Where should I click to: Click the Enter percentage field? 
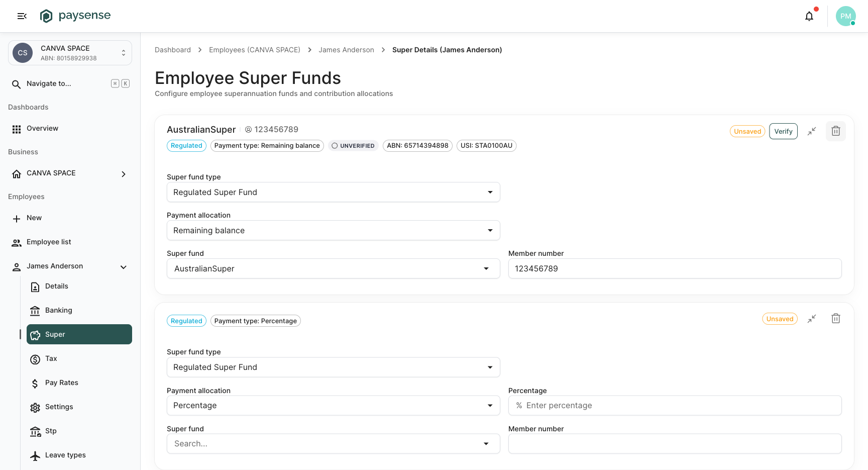pyautogui.click(x=675, y=405)
